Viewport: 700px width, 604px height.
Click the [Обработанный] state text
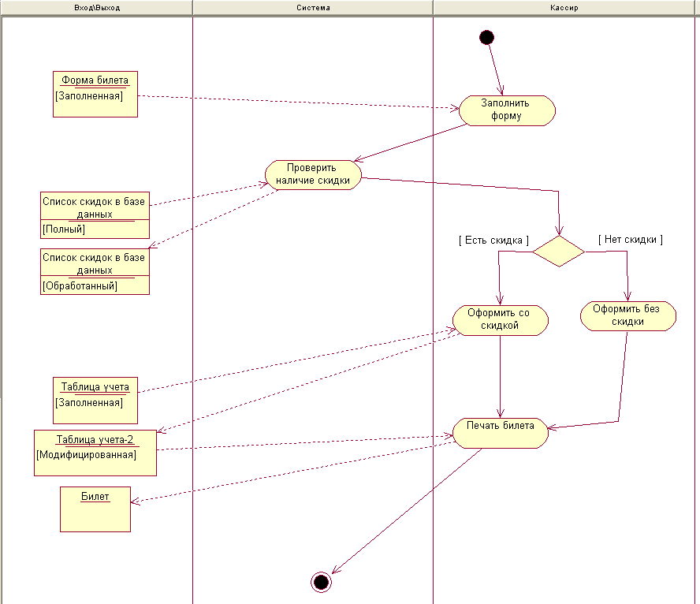[80, 285]
